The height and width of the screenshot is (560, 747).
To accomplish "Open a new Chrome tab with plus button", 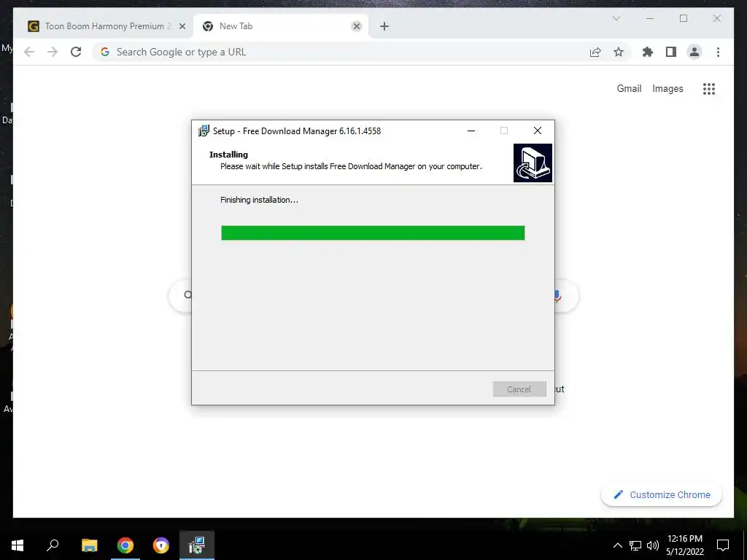I will [384, 26].
